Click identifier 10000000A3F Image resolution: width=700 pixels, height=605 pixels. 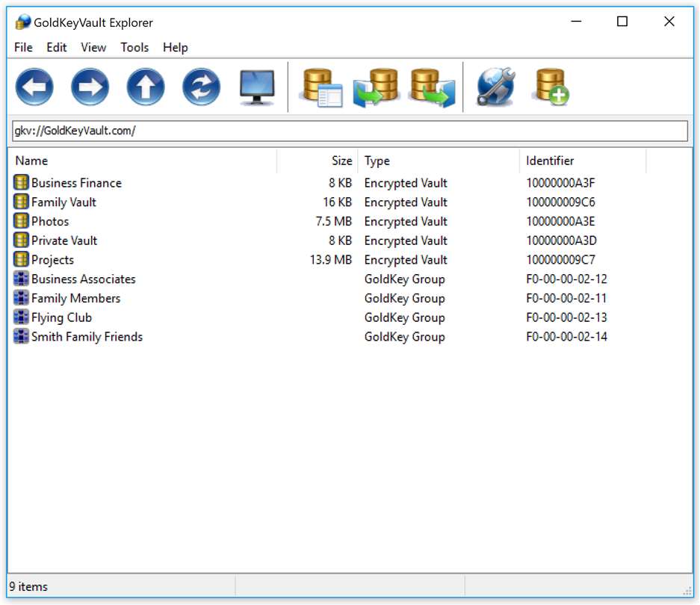[560, 182]
